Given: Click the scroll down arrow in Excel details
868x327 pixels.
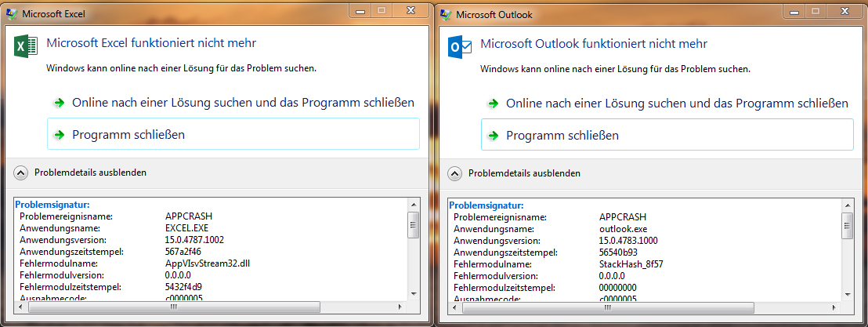Looking at the screenshot, I should point(413,294).
